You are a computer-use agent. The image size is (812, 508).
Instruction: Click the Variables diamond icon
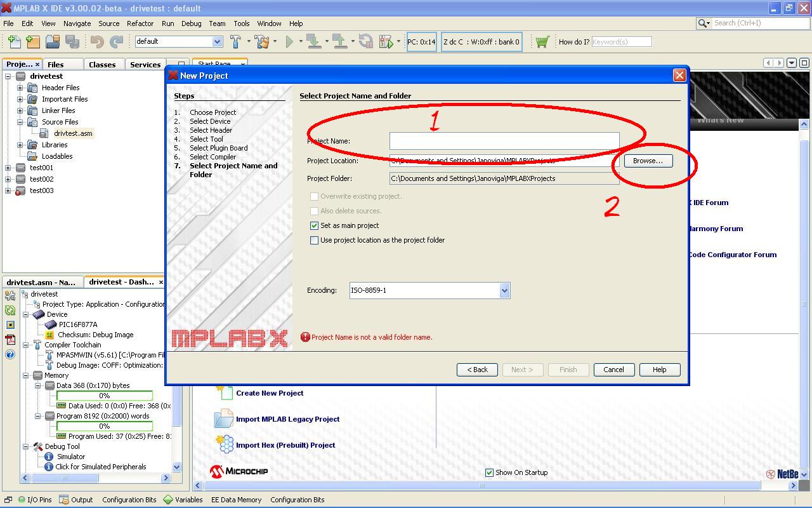coord(168,500)
